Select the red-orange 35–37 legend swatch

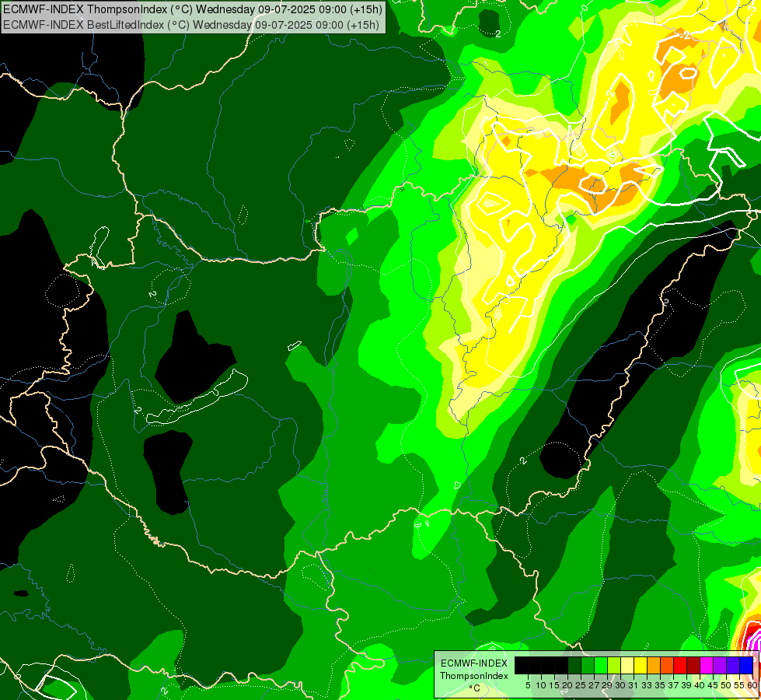click(667, 665)
